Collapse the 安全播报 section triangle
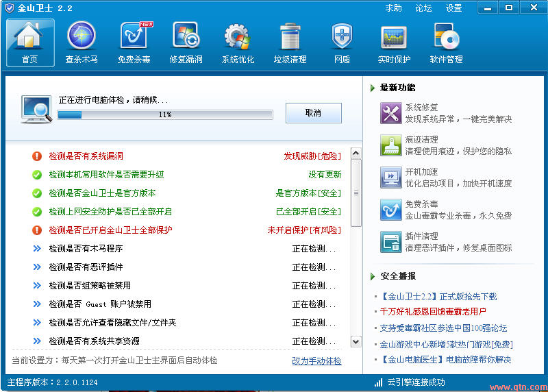 tap(373, 277)
